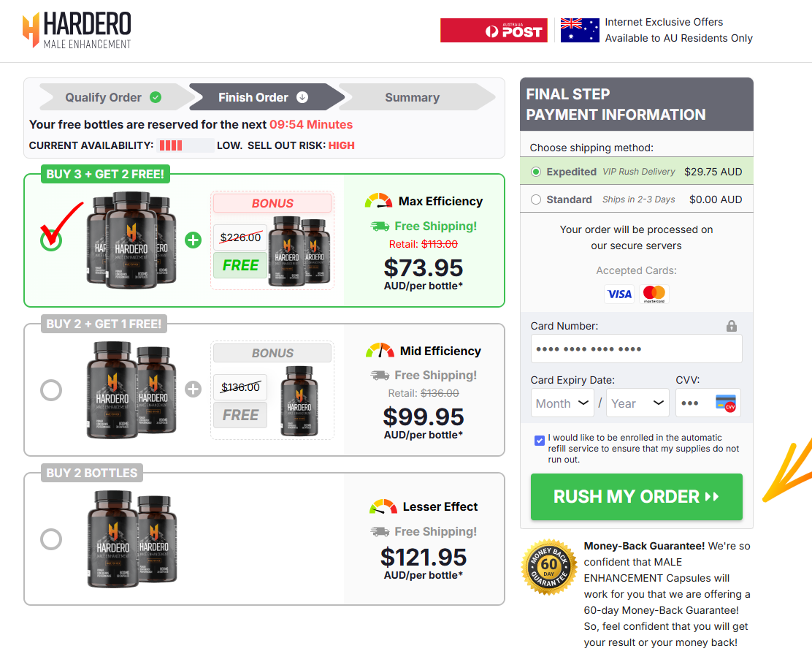Select Standard shipping method

pyautogui.click(x=535, y=199)
